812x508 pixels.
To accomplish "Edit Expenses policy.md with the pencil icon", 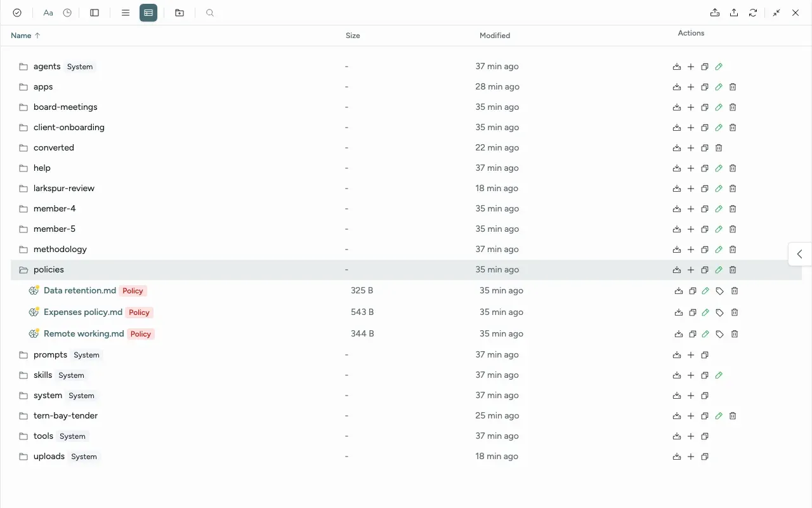I will click(x=705, y=312).
